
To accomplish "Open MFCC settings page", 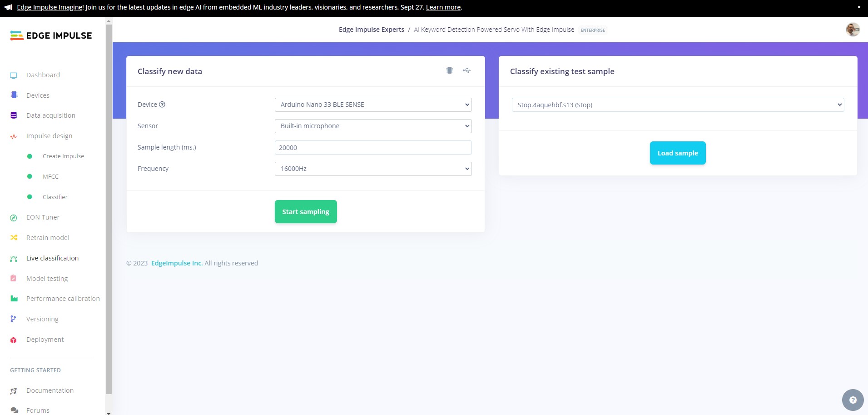I will point(50,177).
